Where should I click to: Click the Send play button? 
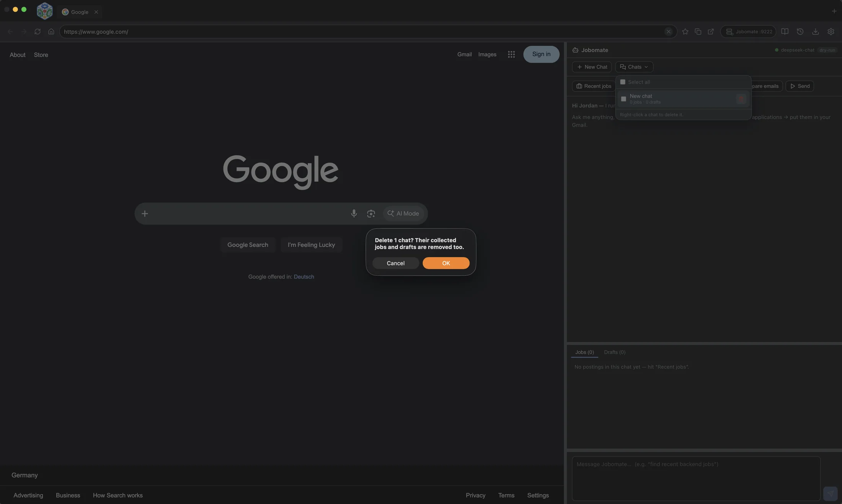coord(800,86)
